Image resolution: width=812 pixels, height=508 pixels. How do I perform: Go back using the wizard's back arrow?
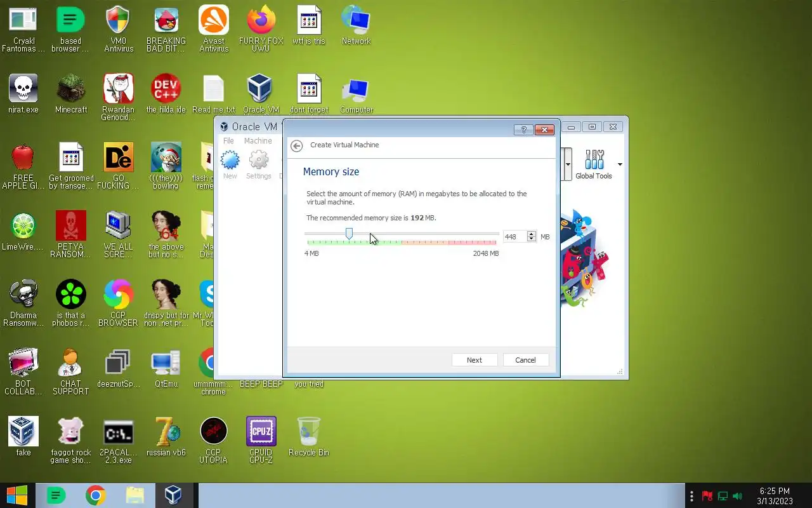point(296,145)
